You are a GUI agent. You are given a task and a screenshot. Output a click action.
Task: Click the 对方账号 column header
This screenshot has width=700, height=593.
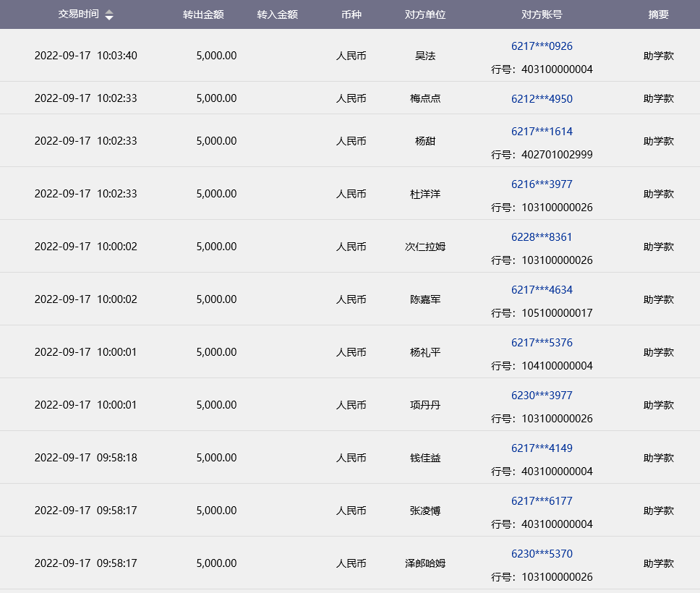542,14
